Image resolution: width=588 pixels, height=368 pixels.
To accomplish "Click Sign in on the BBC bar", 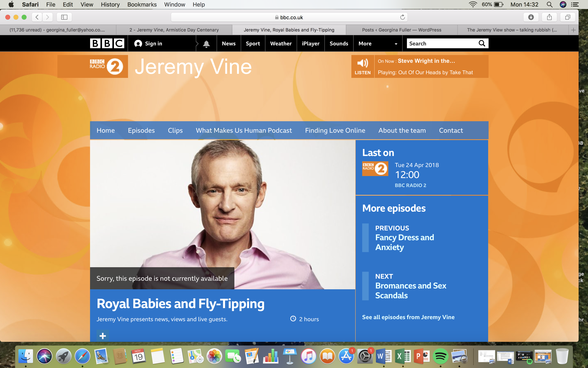I will click(148, 44).
